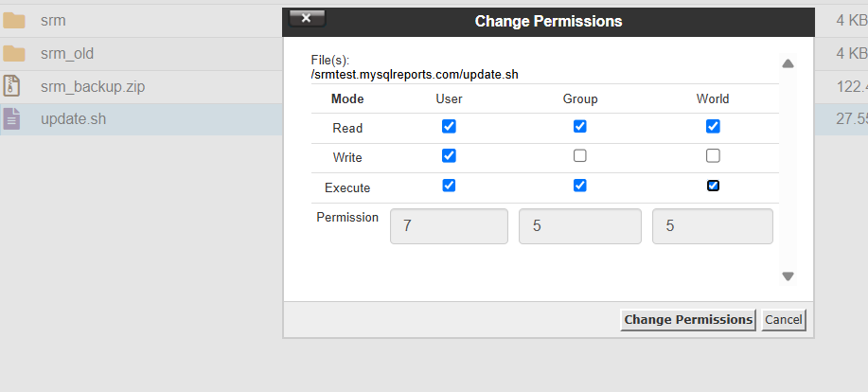Click the update.sh script file icon
This screenshot has width=868, height=392.
point(11,119)
